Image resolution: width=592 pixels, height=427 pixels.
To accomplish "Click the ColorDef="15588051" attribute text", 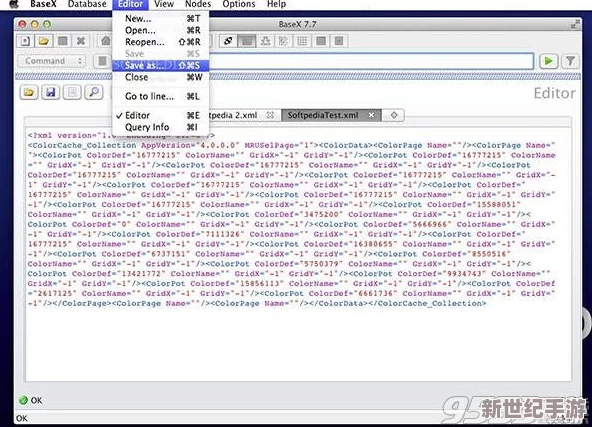I will [x=474, y=204].
